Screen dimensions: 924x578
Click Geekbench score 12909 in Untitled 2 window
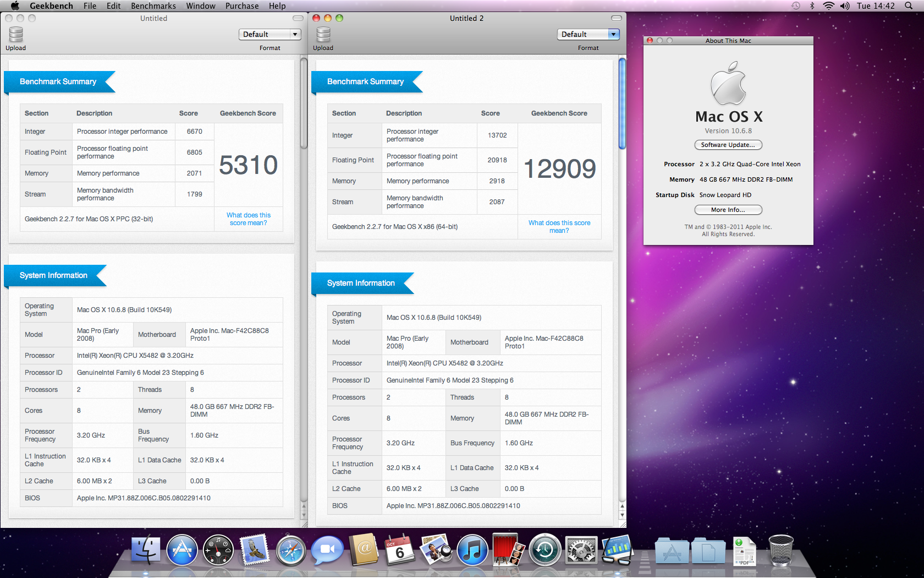click(x=559, y=168)
